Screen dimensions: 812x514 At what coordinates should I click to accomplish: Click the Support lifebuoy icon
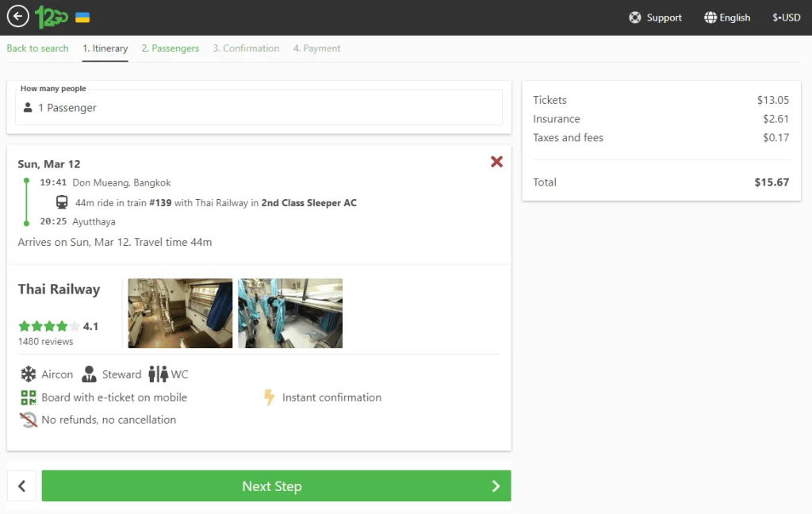[635, 17]
